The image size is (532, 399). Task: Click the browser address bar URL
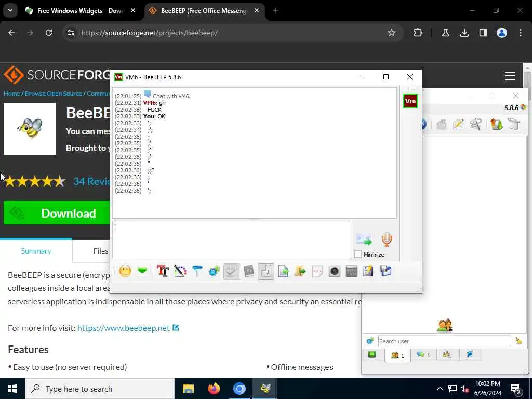149,33
